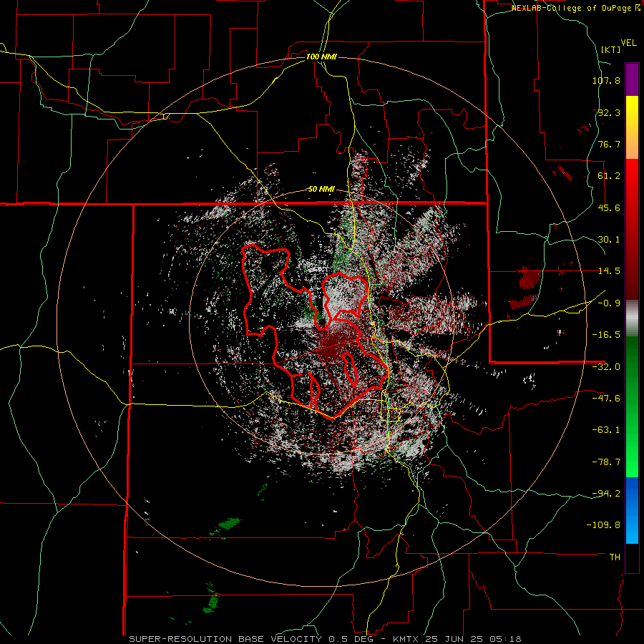The height and width of the screenshot is (644, 644).
Task: Click the -0.9 scale label
Action: point(609,303)
